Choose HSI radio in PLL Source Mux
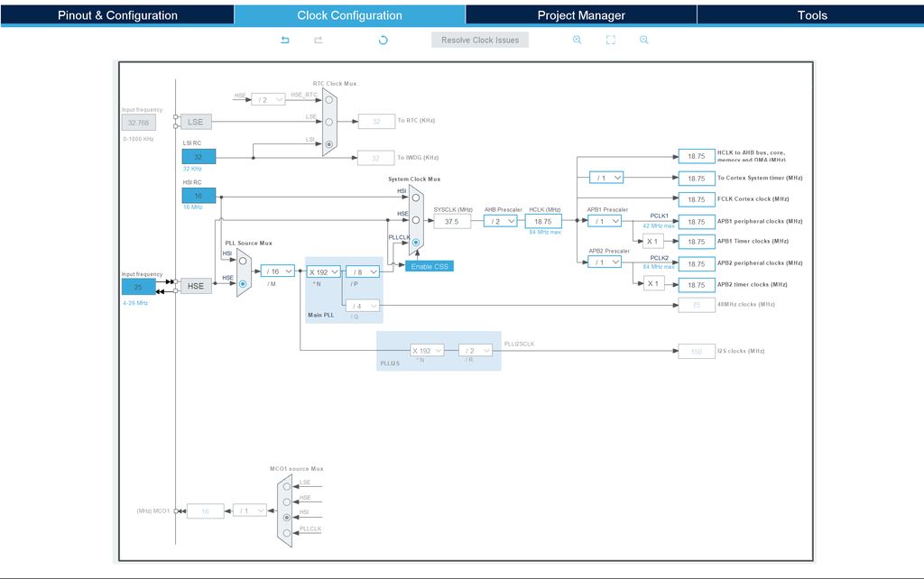This screenshot has height=579, width=924. [x=243, y=261]
